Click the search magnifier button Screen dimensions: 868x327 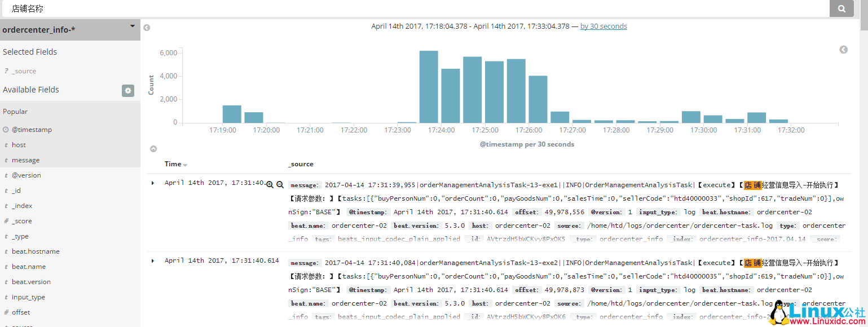841,8
